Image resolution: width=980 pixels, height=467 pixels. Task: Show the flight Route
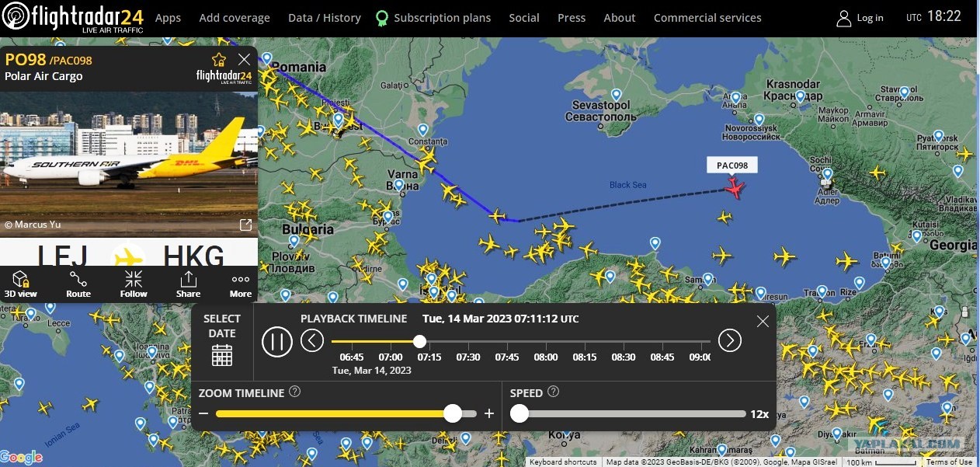click(x=78, y=284)
